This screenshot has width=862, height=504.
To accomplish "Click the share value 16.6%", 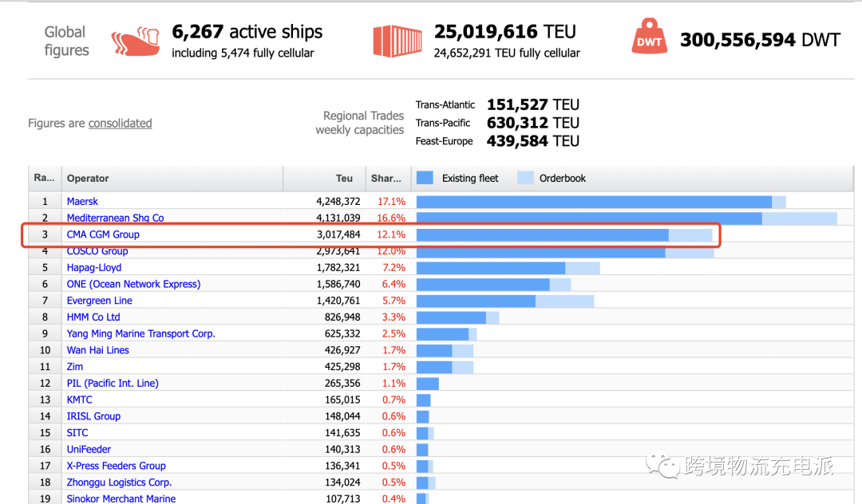I will (x=391, y=218).
